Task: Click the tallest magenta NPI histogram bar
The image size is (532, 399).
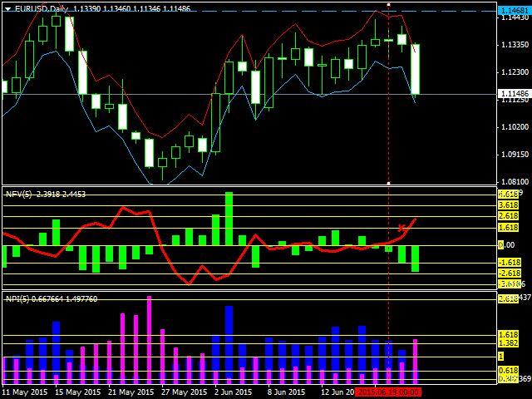Action: (x=149, y=340)
